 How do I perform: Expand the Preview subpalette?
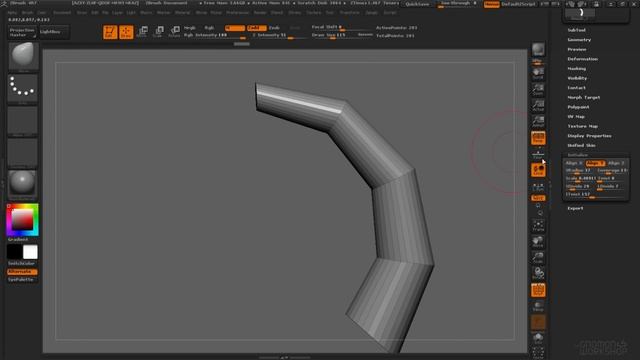(x=576, y=49)
